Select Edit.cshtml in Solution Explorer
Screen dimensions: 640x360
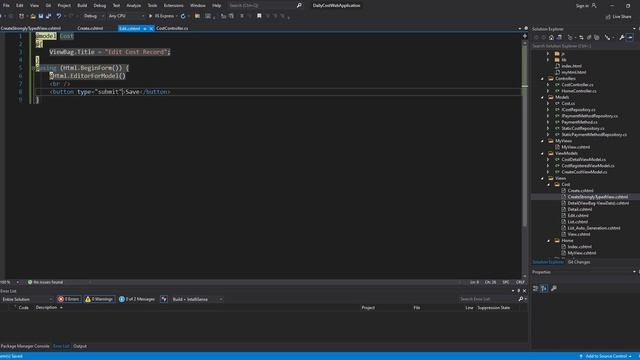tap(578, 216)
